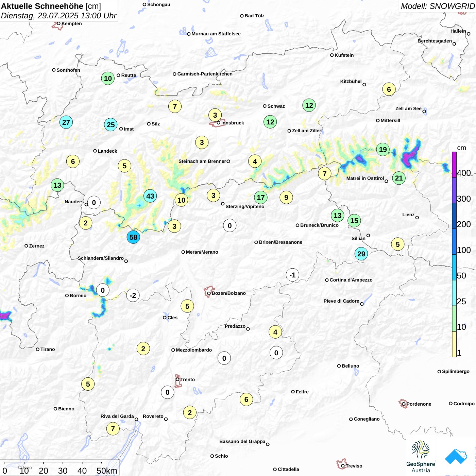This screenshot has width=476, height=476.
Task: Click the Bozen/Bolzano city label
Action: (x=229, y=293)
